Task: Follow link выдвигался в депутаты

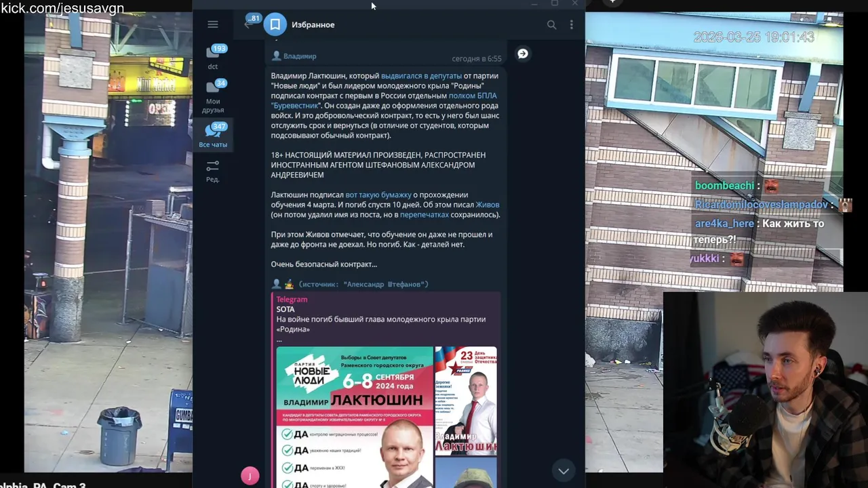Action: tap(420, 76)
